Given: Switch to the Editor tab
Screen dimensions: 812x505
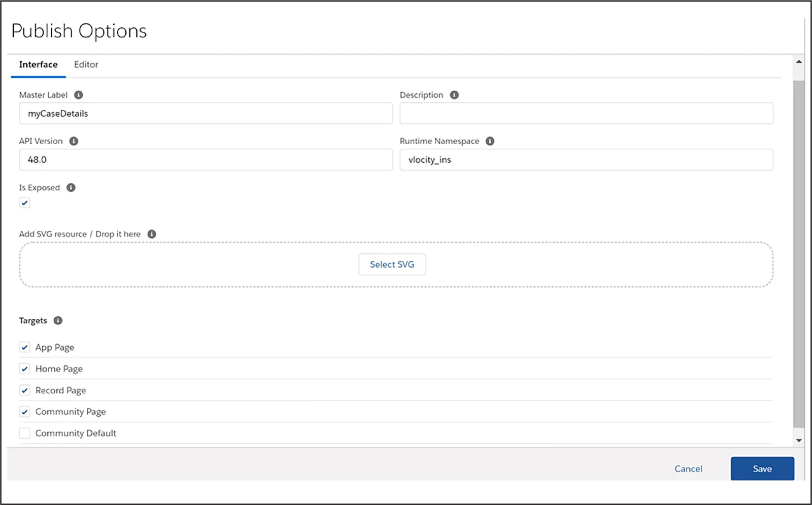Looking at the screenshot, I should [86, 64].
